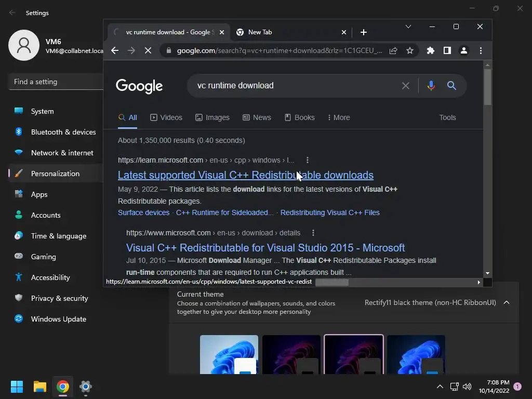Open the Windows Start menu
This screenshot has width=532, height=399.
click(x=17, y=387)
